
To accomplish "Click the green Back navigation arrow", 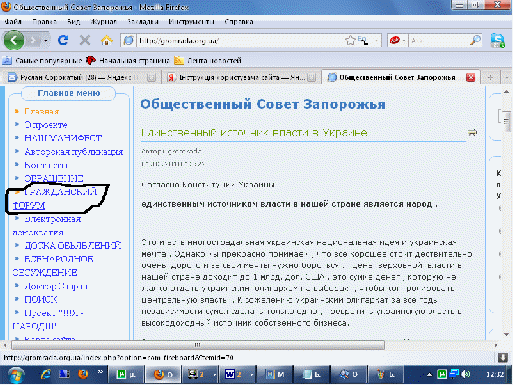I will point(14,40).
